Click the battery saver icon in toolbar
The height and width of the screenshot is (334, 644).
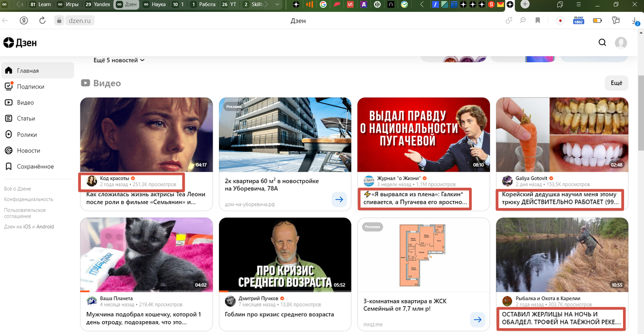597,21
